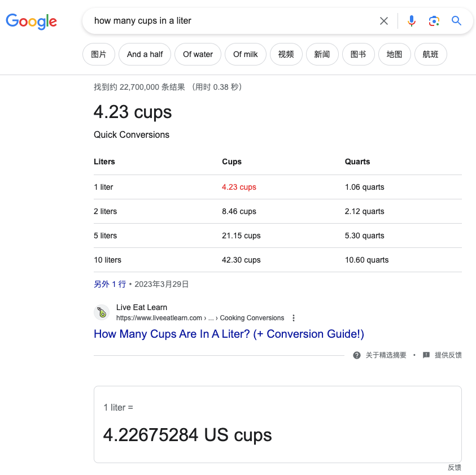Click the 反馈 link below the converter
Screen dimensions: 476x475
455,467
